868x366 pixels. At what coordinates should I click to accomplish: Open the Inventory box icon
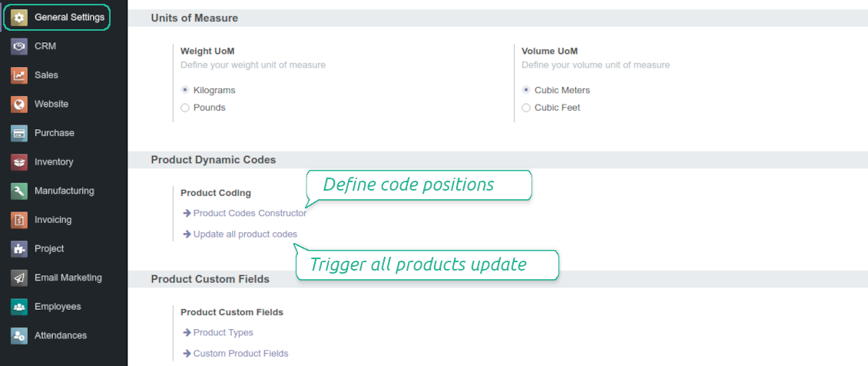point(20,162)
